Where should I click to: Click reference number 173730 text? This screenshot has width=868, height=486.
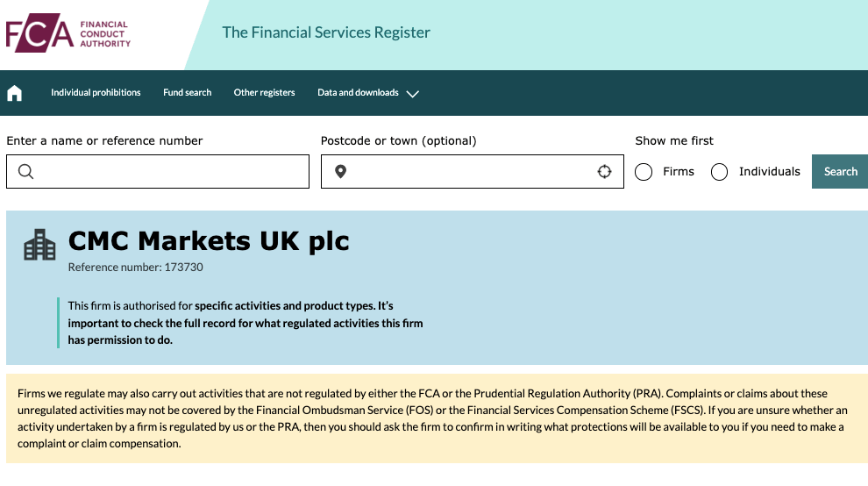pos(184,267)
